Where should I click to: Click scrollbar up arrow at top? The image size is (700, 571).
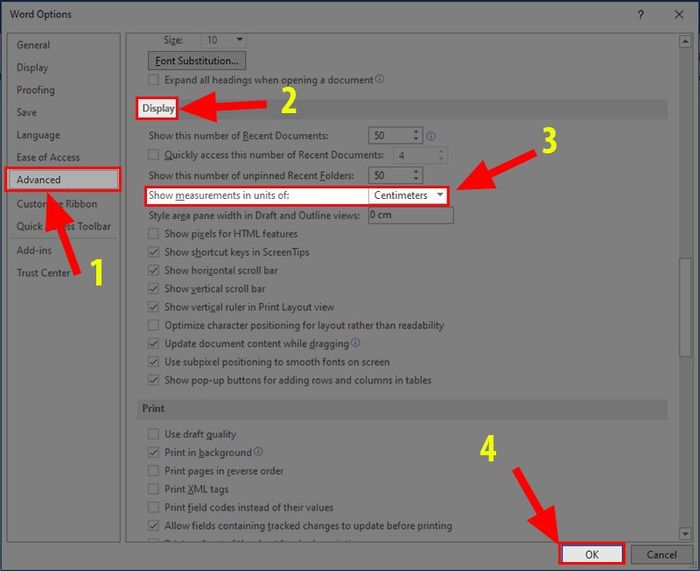(x=685, y=42)
